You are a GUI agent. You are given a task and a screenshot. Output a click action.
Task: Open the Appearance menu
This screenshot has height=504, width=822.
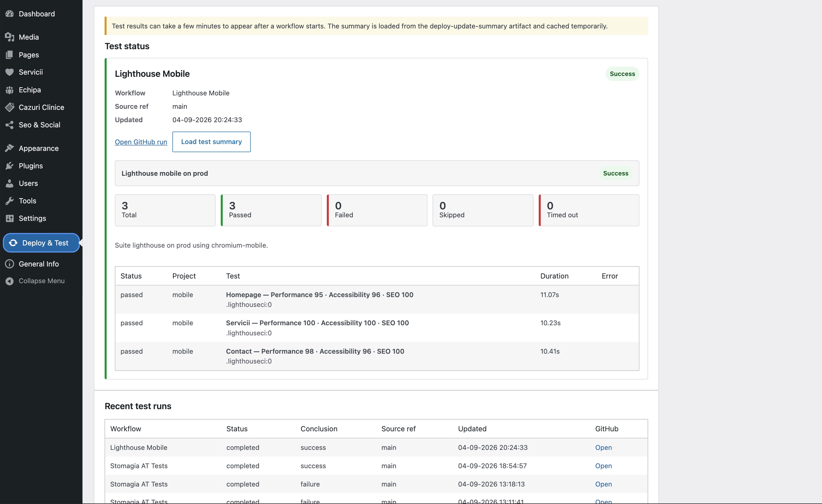pyautogui.click(x=41, y=148)
